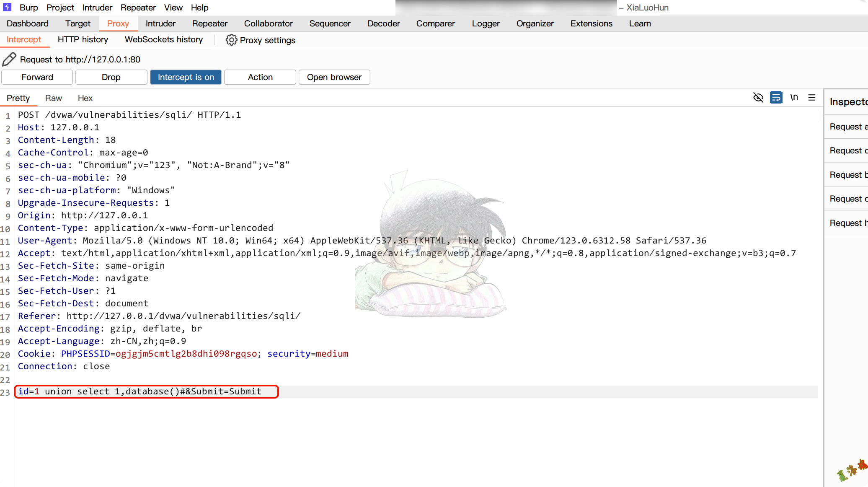Screen dimensions: 868x487
Task: Click the Proxy settings gear icon
Action: [x=231, y=40]
